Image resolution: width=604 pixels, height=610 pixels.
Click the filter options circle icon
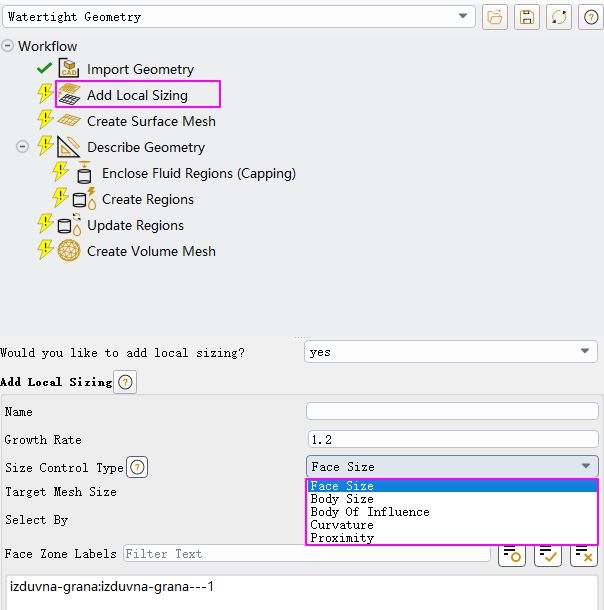click(x=511, y=554)
